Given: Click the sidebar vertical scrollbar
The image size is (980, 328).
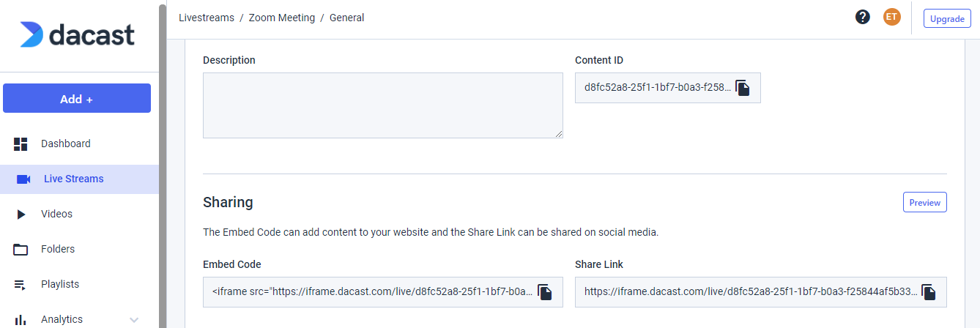Looking at the screenshot, I should 163,165.
